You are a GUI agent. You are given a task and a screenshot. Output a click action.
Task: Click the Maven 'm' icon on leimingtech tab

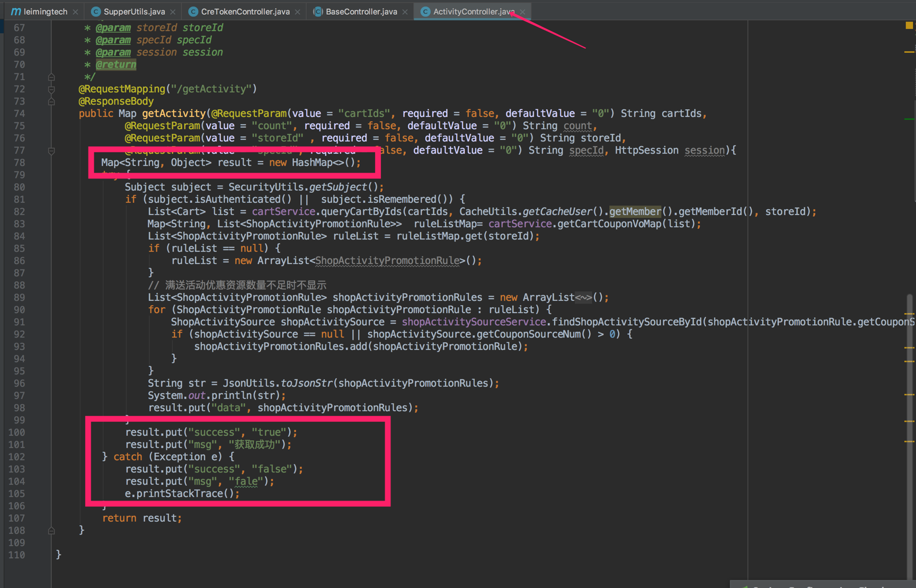click(15, 11)
